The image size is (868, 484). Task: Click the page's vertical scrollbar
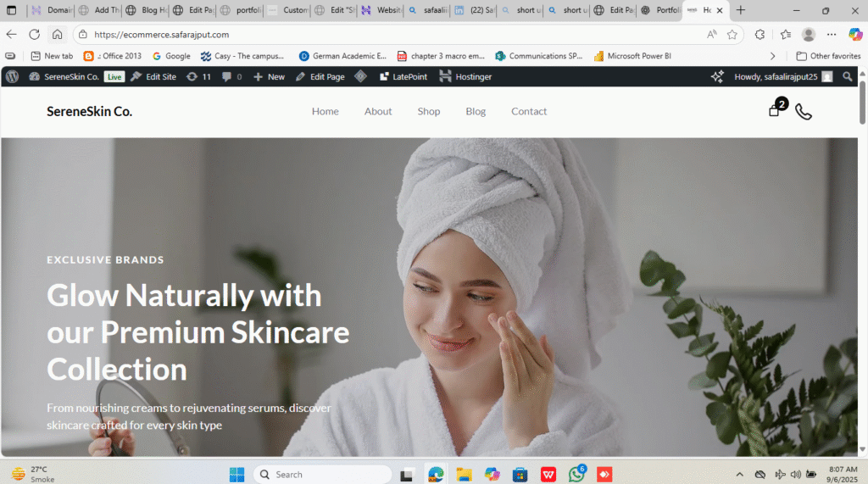point(862,254)
